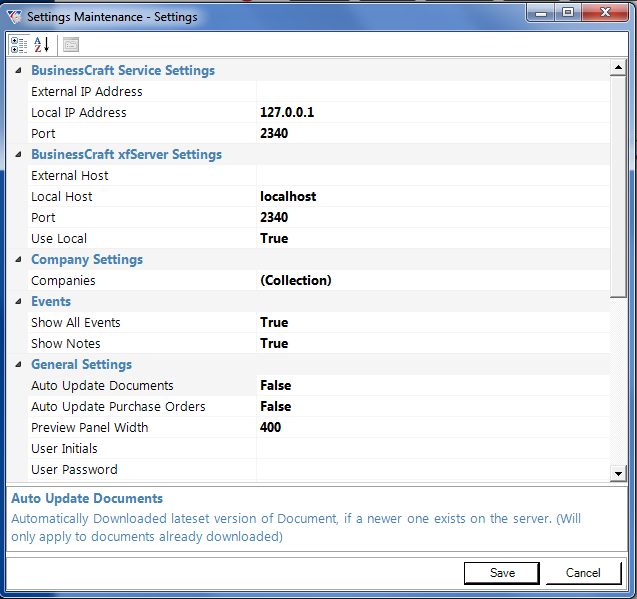The image size is (637, 599).
Task: Collapse the General Settings category
Action: [18, 365]
